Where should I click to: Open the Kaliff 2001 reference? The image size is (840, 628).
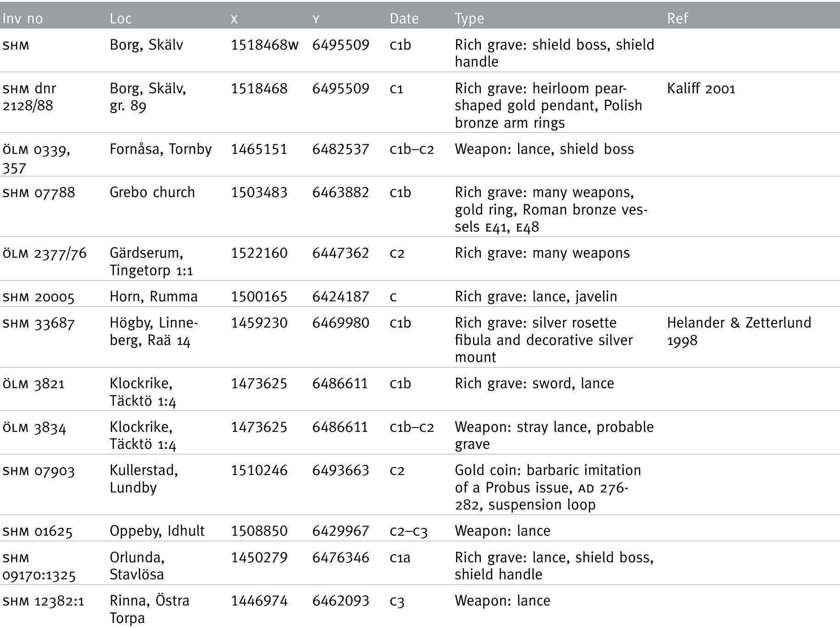(x=701, y=89)
